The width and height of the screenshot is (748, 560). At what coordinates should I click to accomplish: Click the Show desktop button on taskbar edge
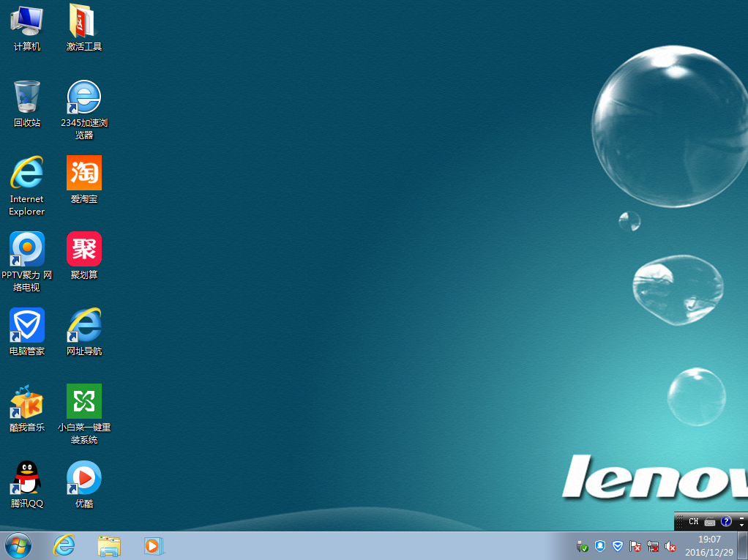tap(743, 545)
